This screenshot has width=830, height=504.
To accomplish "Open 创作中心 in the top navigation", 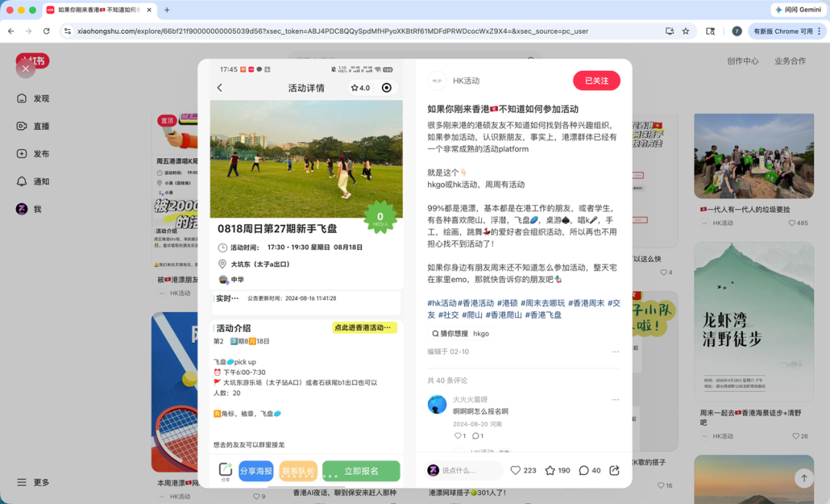I will click(x=742, y=61).
